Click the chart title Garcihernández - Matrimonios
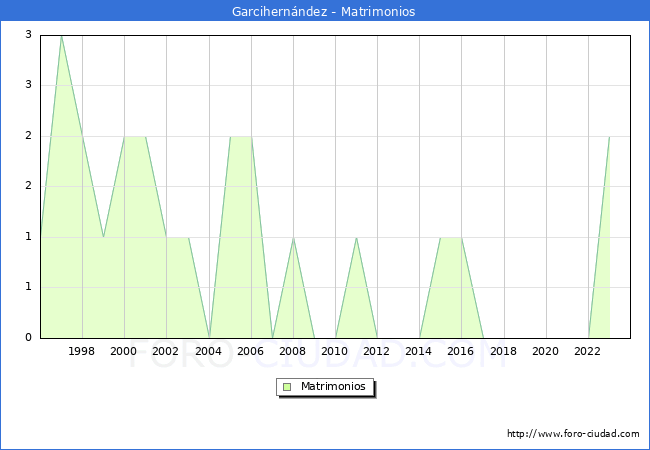The width and height of the screenshot is (650, 450). tap(323, 11)
